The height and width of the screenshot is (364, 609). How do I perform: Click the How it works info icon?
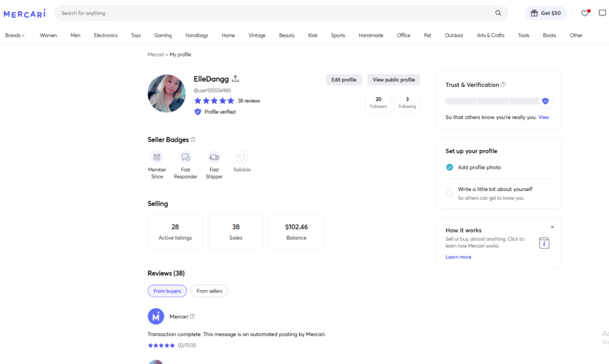[x=544, y=243]
